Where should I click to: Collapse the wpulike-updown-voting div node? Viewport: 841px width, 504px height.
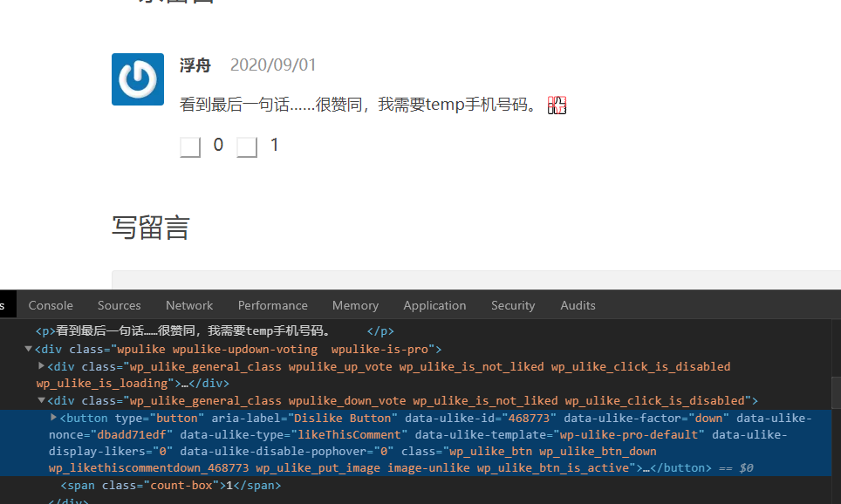29,349
